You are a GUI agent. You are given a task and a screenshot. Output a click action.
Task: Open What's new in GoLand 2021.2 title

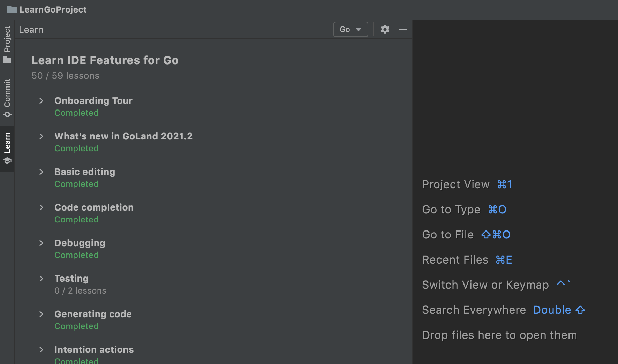point(123,136)
